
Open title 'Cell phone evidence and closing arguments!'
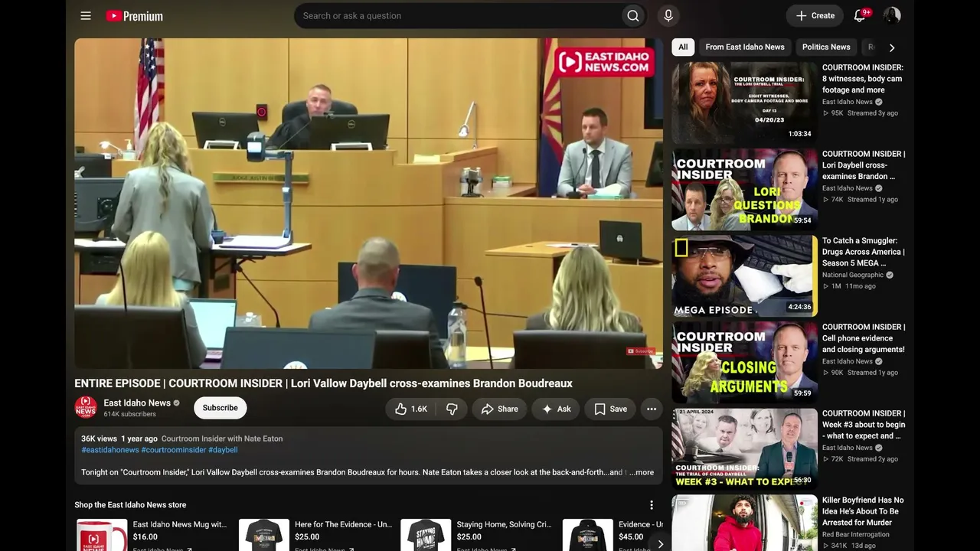pos(864,338)
